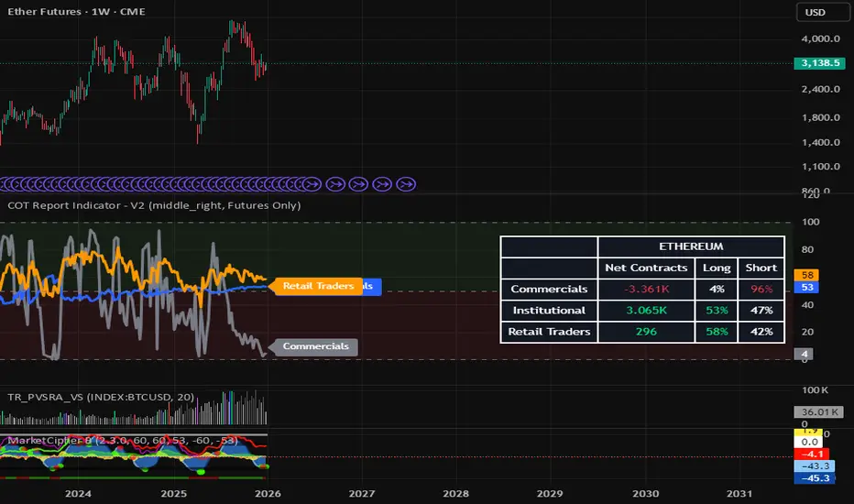Click the 2029 label on time axis

tap(550, 494)
